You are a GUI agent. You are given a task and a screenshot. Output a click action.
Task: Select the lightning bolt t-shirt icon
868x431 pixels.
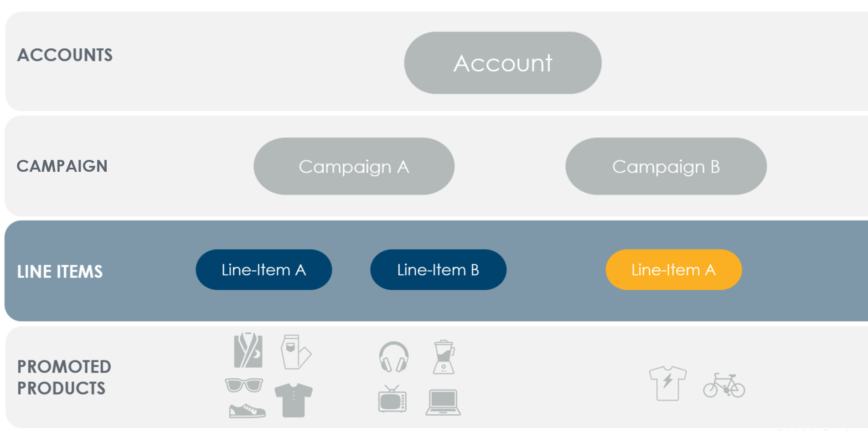point(668,383)
